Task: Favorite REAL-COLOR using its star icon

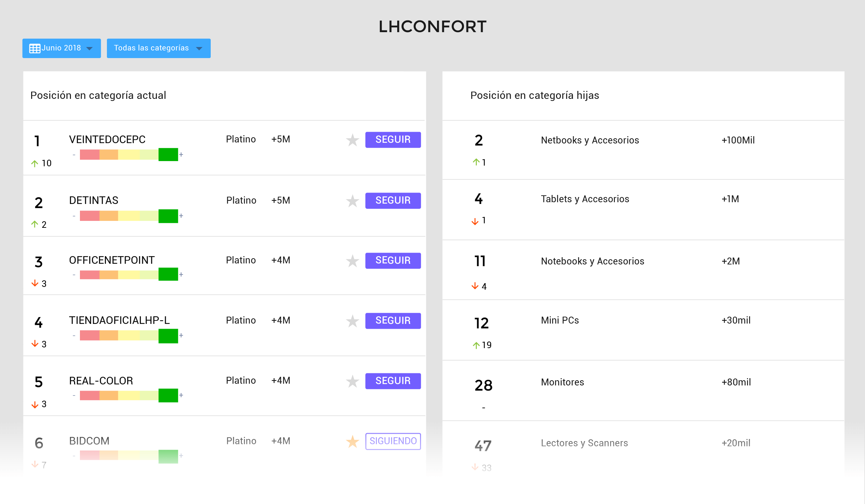Action: pyautogui.click(x=353, y=381)
